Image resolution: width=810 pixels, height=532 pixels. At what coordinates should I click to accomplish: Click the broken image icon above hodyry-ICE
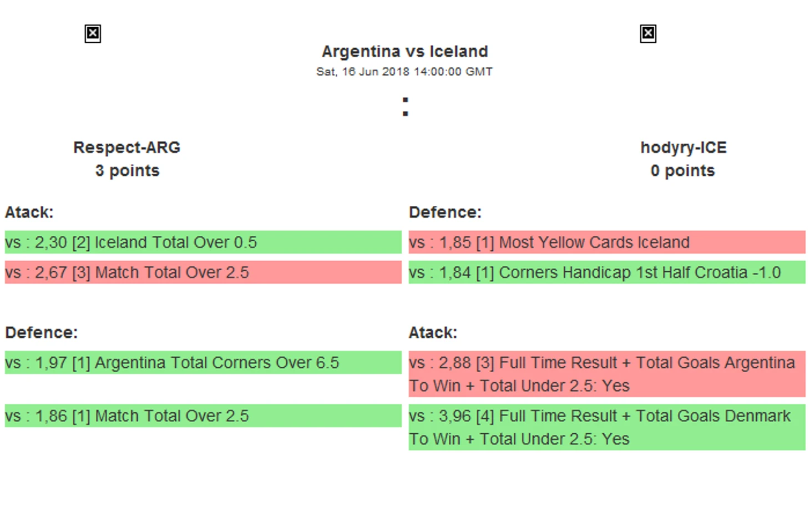click(x=647, y=34)
